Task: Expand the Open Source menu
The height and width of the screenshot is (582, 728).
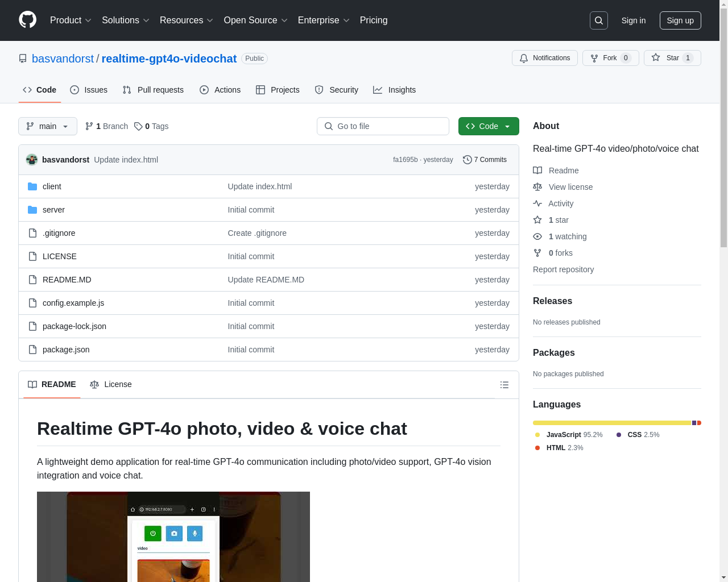Action: [256, 20]
